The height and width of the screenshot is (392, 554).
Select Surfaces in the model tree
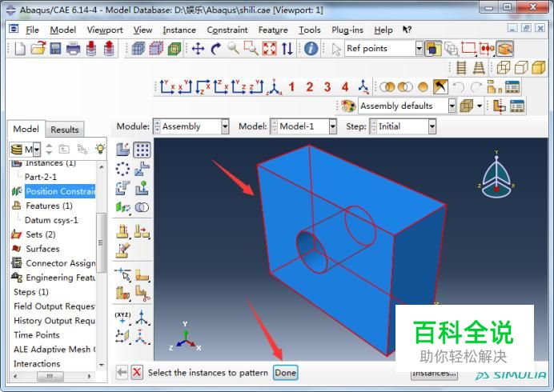click(x=42, y=249)
